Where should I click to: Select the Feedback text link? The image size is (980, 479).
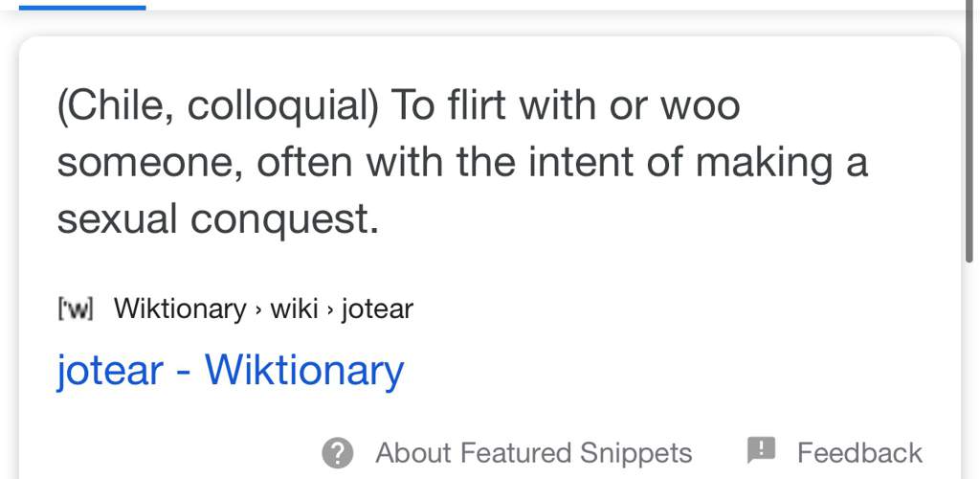(x=859, y=453)
